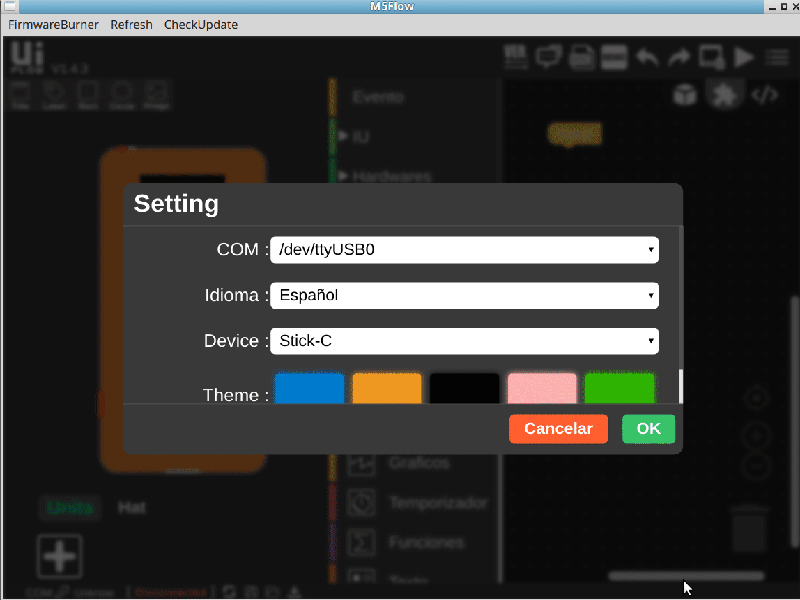This screenshot has height=600, width=800.
Task: Choose the black theme swatch
Action: click(464, 389)
